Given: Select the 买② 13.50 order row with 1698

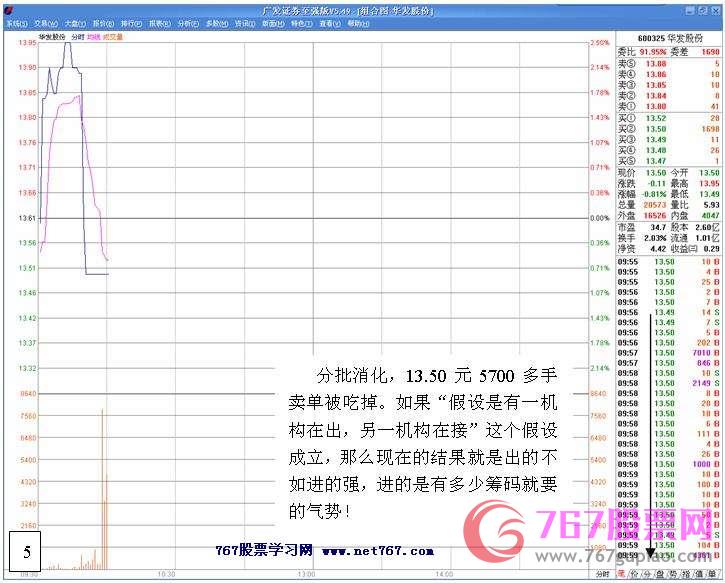Looking at the screenshot, I should (x=669, y=129).
